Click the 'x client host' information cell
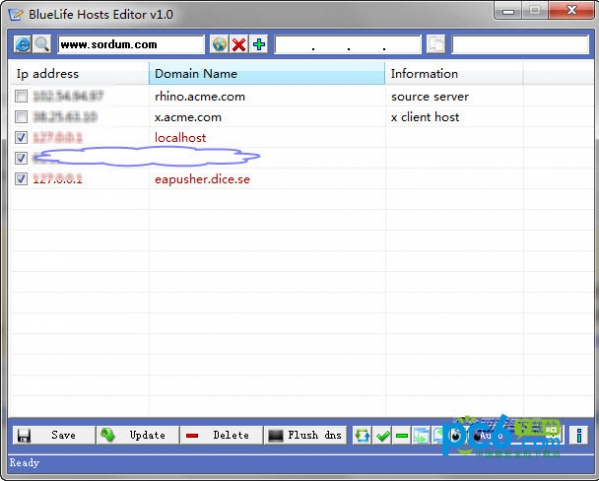Viewport: 599px width, 481px height. [425, 117]
